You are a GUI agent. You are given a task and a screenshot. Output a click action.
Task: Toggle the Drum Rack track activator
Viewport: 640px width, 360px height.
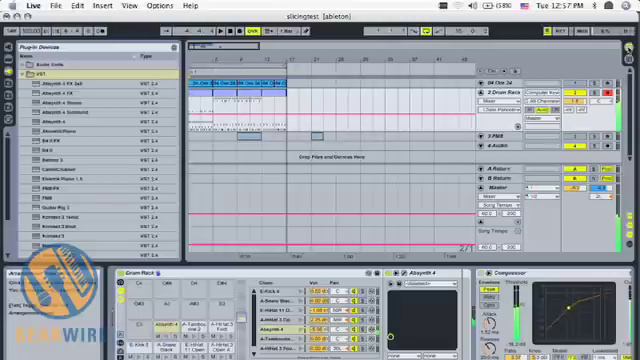tap(575, 93)
